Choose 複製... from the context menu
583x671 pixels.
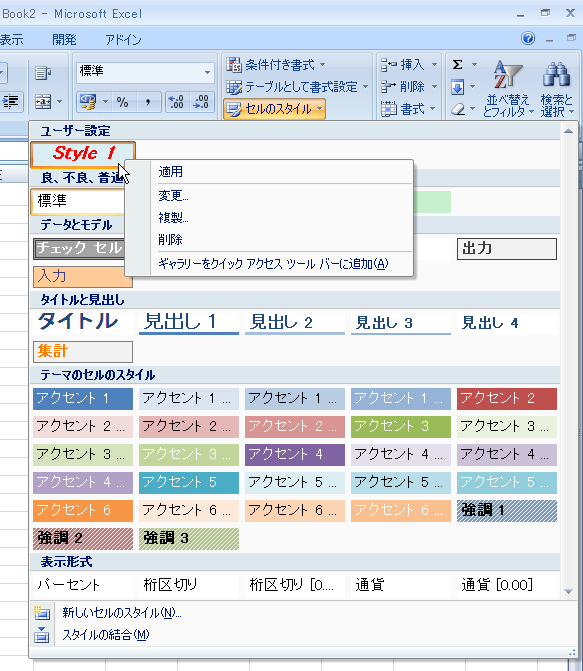coord(269,217)
